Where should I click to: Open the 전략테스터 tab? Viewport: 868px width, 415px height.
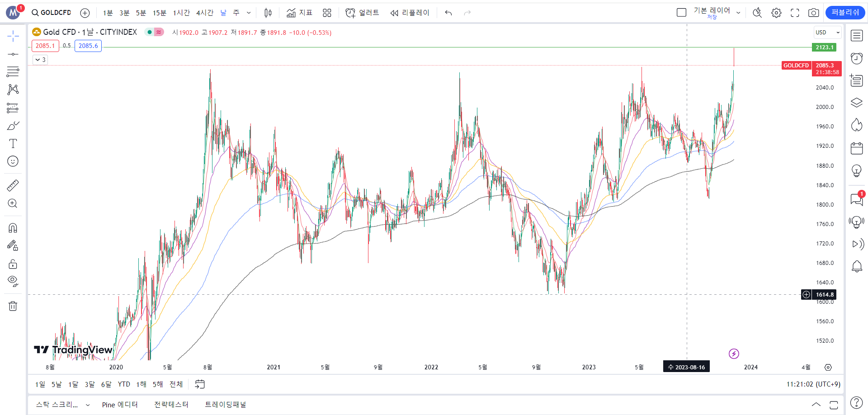pyautogui.click(x=171, y=405)
